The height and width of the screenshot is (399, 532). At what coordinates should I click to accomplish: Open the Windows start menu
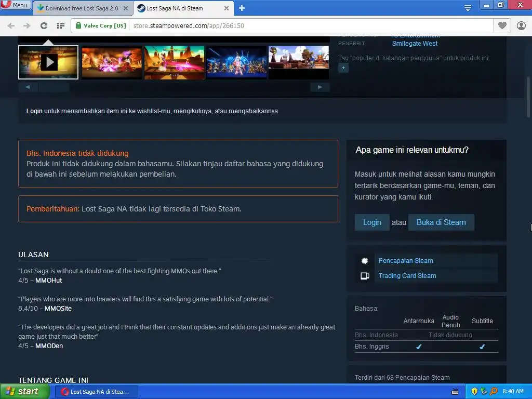24,392
